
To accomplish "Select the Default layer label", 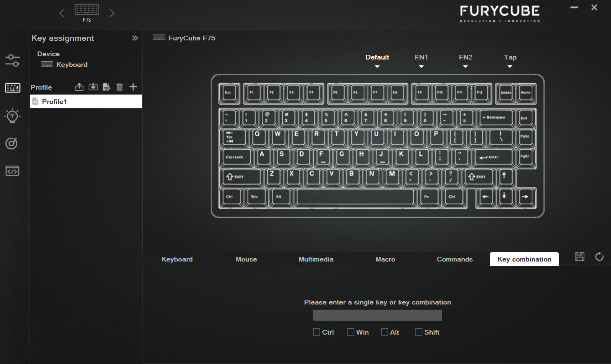I will 377,57.
